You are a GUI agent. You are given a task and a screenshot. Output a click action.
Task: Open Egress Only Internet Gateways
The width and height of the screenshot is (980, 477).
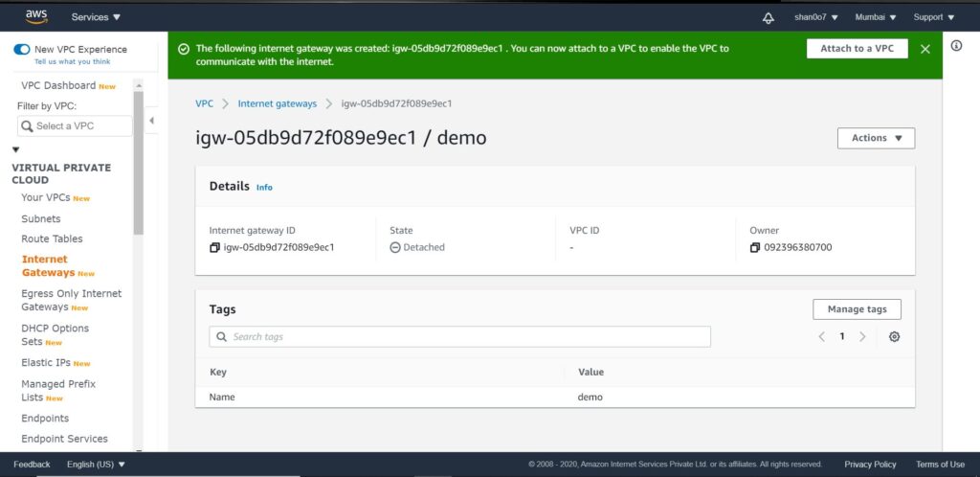pos(71,300)
